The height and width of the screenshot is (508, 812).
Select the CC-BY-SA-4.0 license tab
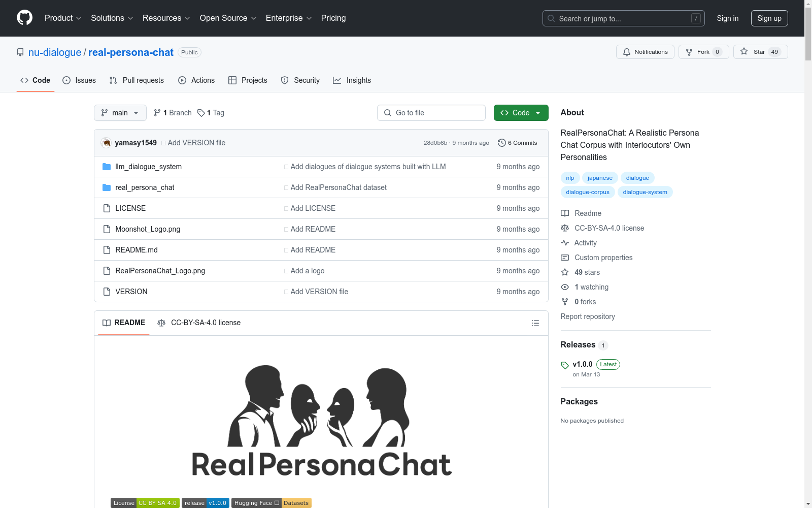(x=199, y=323)
